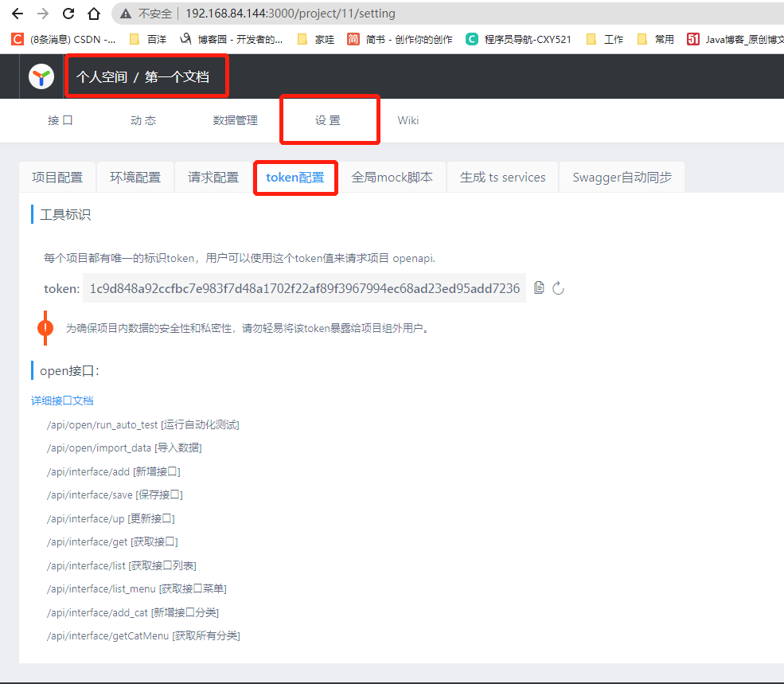Switch to 数据管理 tab

click(x=236, y=120)
